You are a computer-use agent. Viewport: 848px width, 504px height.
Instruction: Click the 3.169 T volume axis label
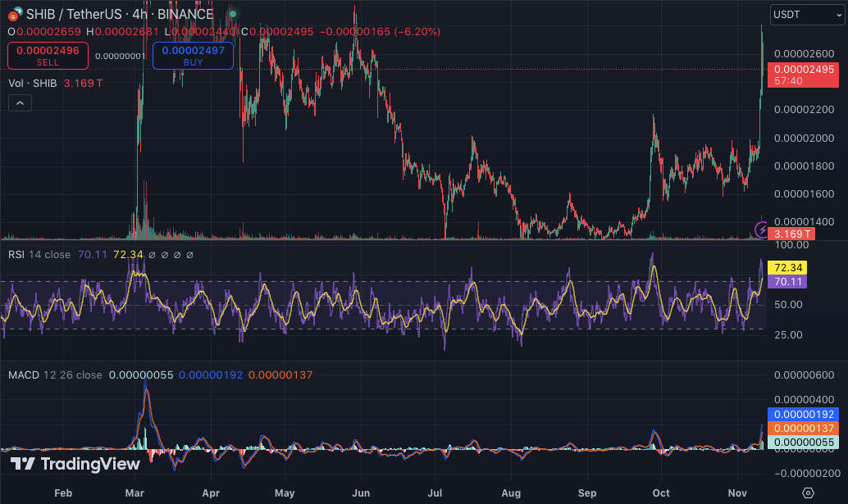[x=791, y=234]
